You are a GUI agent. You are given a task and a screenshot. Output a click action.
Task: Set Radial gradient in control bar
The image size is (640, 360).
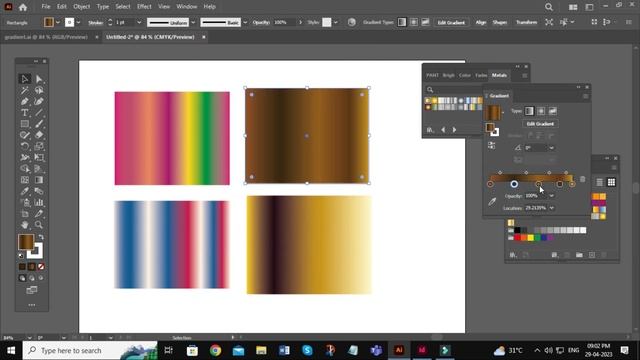coord(414,22)
